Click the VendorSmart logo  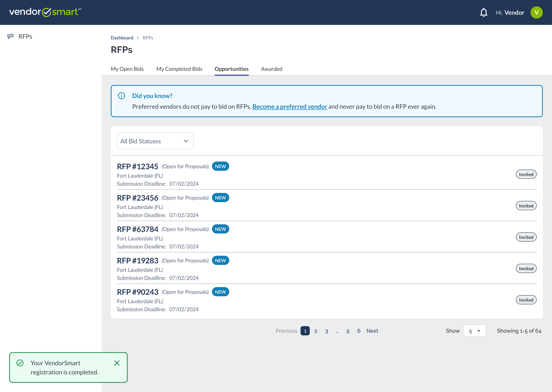[x=45, y=12]
